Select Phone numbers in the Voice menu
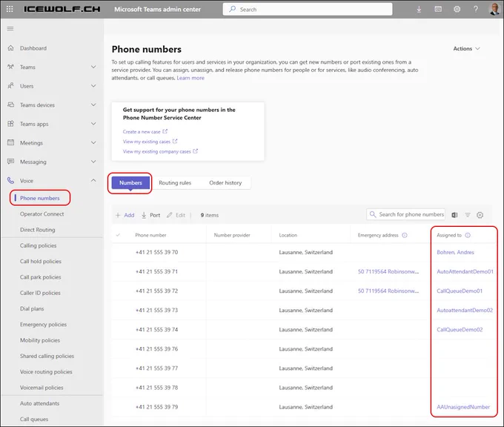Image resolution: width=504 pixels, height=427 pixels. [x=40, y=198]
